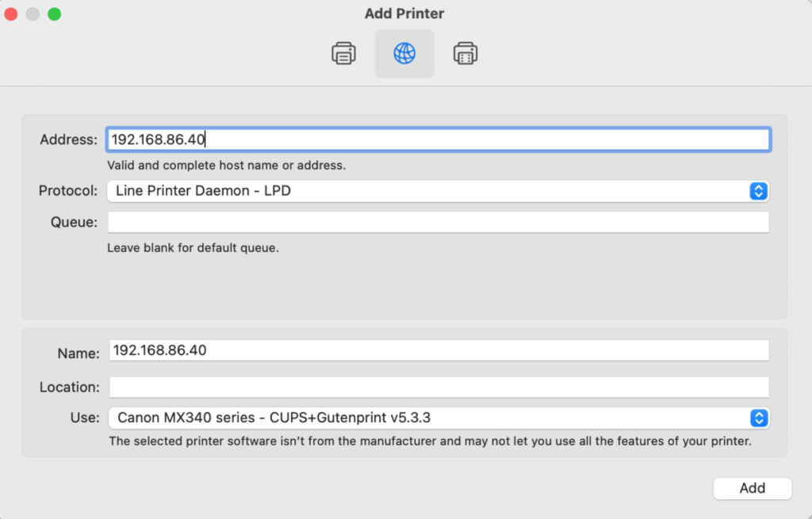Click the Add Printer window title
The image size is (812, 519).
(x=404, y=13)
